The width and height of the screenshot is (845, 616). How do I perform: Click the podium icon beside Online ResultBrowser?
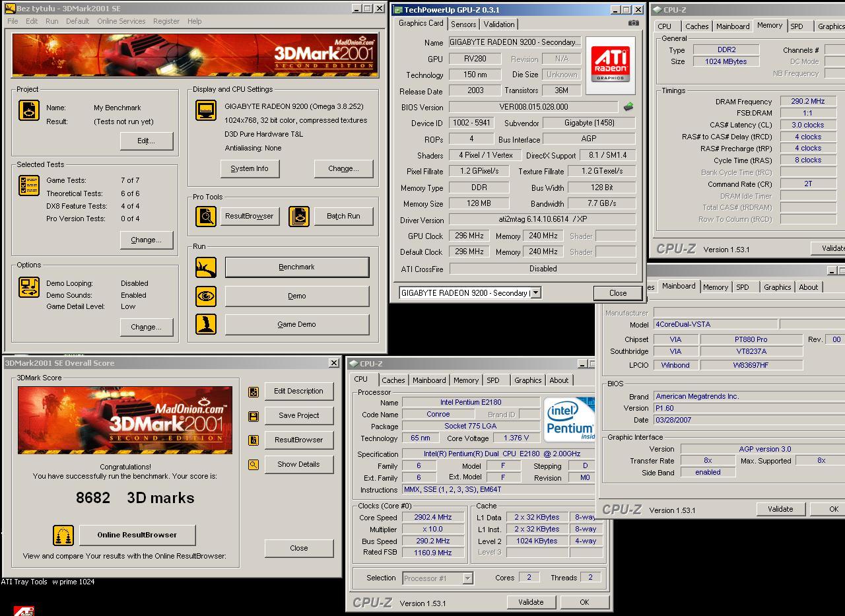click(x=63, y=535)
